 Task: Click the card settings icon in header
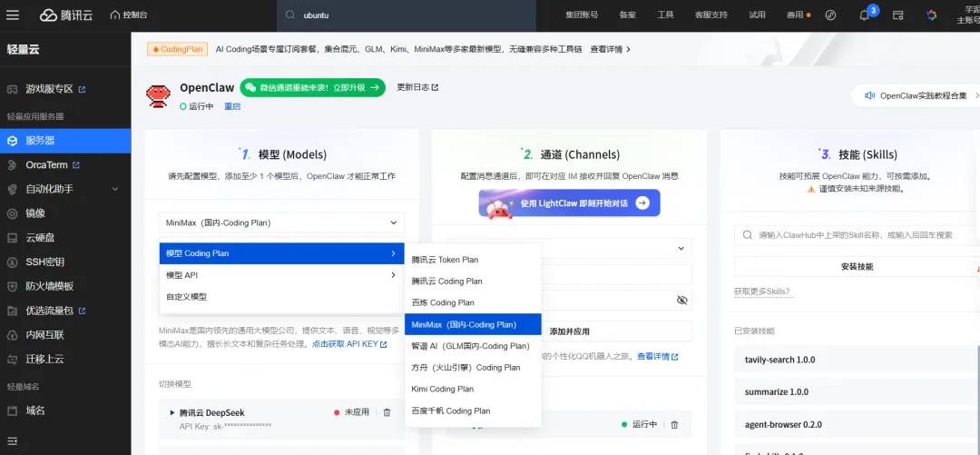898,15
